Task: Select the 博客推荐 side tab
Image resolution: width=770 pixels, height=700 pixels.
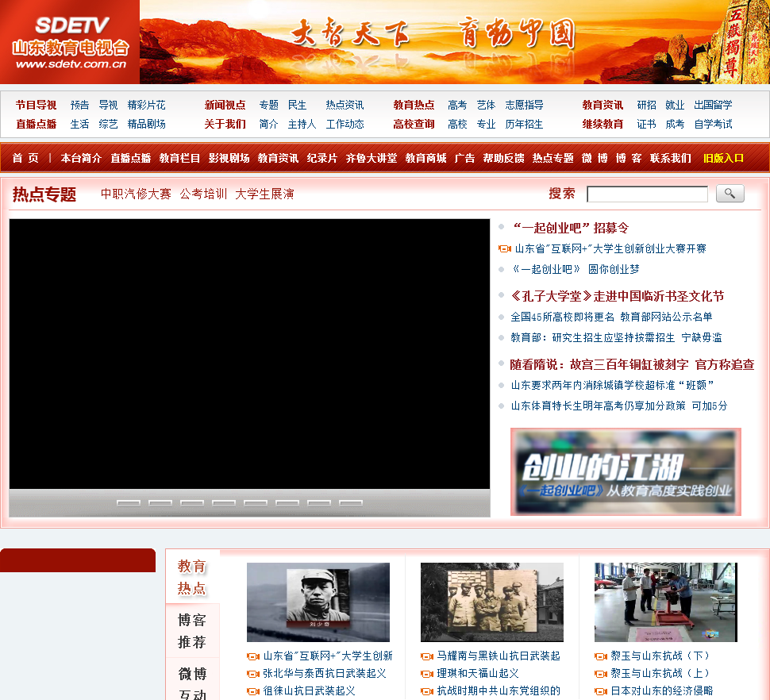Action: 192,631
